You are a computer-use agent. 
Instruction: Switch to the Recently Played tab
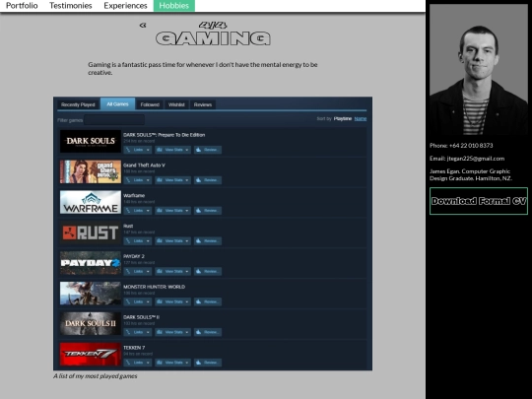pos(78,104)
